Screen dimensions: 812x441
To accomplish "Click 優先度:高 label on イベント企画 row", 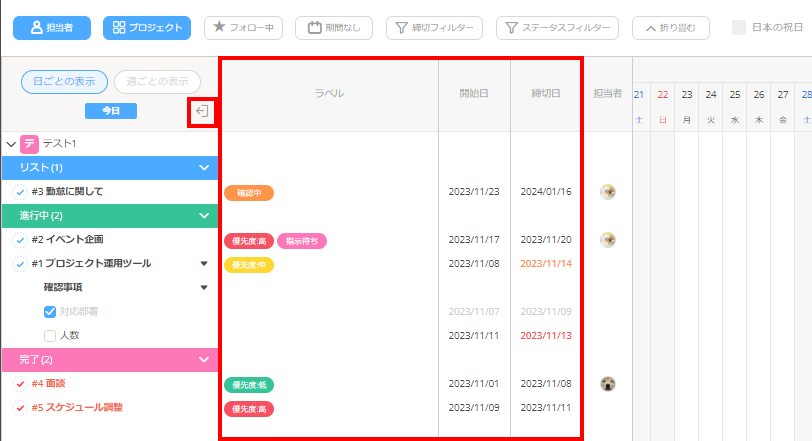I will 249,241.
